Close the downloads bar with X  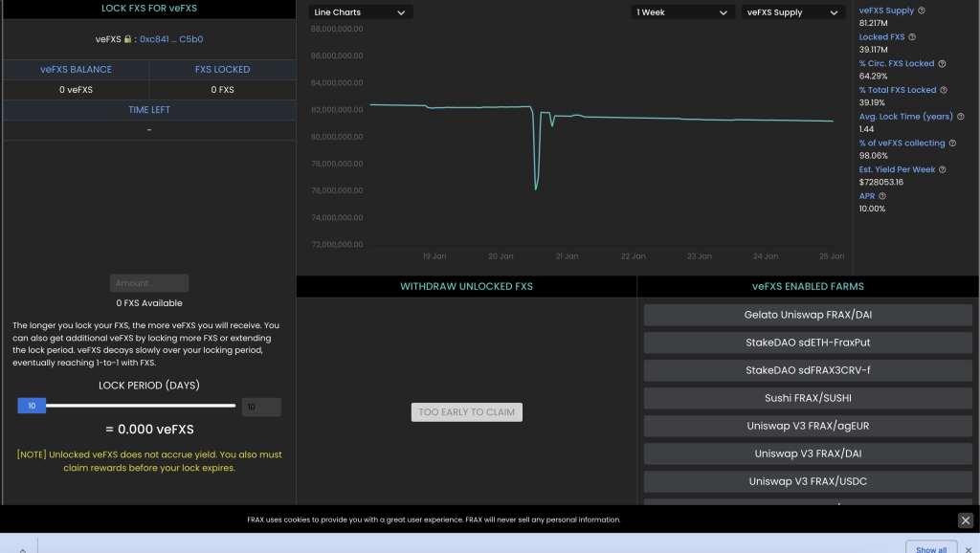969,549
